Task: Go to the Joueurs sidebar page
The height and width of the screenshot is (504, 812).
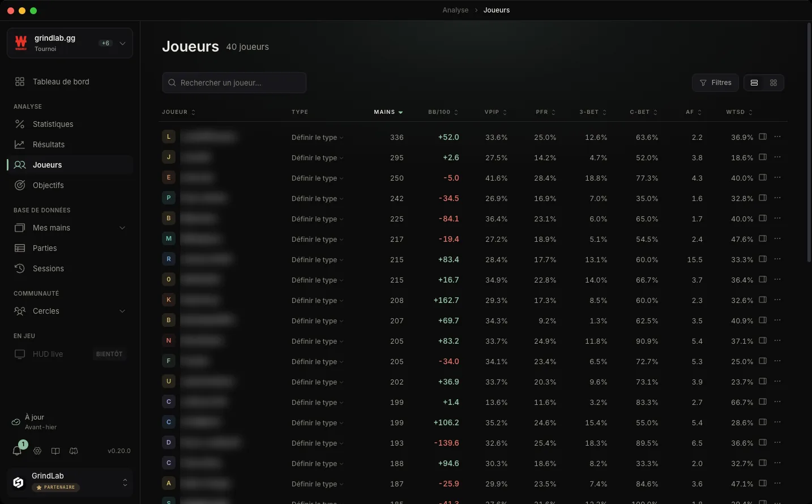Action: [70, 165]
